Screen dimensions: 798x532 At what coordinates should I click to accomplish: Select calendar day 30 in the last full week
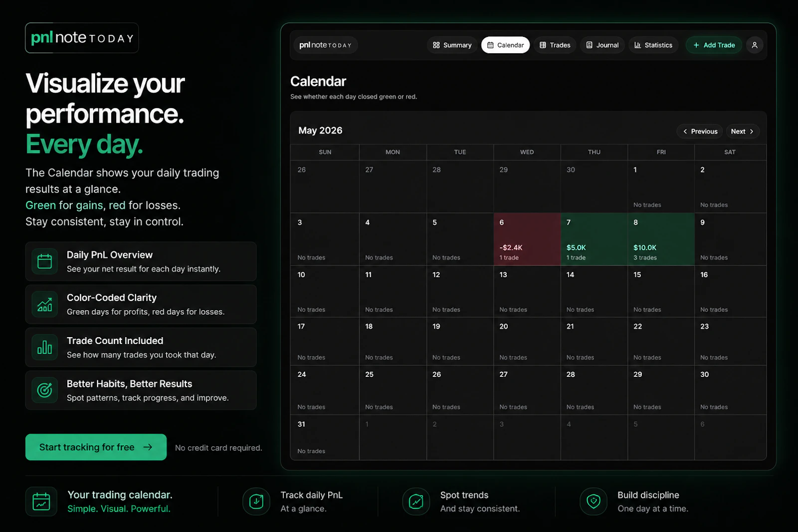click(730, 390)
